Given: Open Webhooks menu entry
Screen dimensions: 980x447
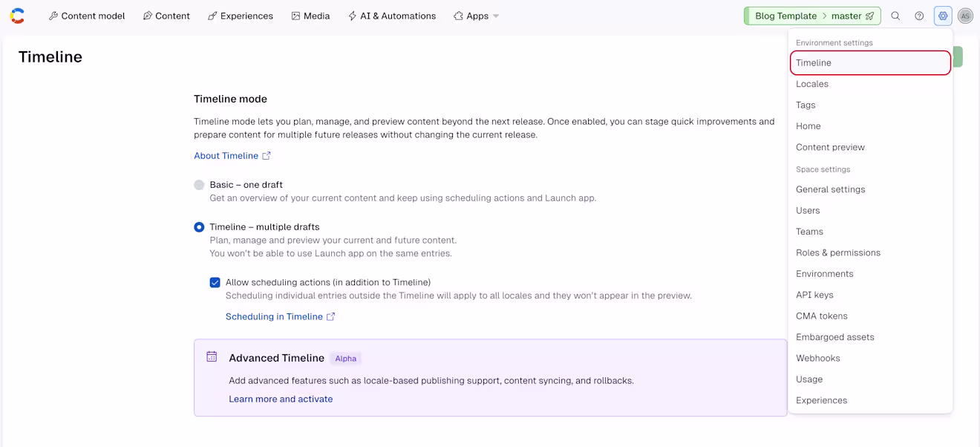Looking at the screenshot, I should point(870,358).
